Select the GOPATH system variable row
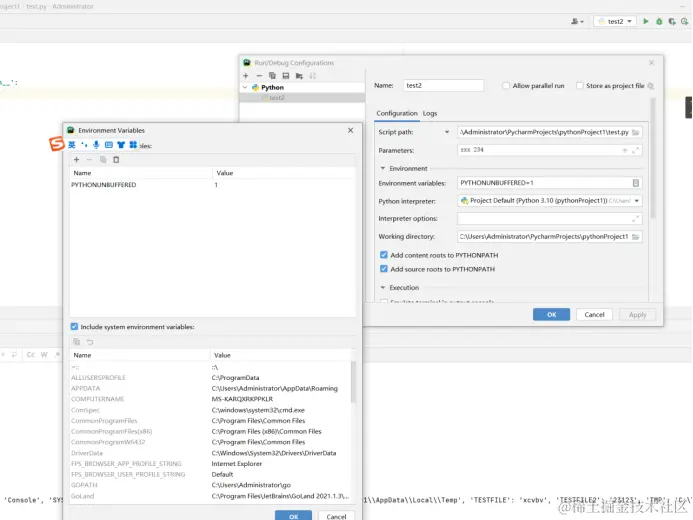 (x=210, y=485)
